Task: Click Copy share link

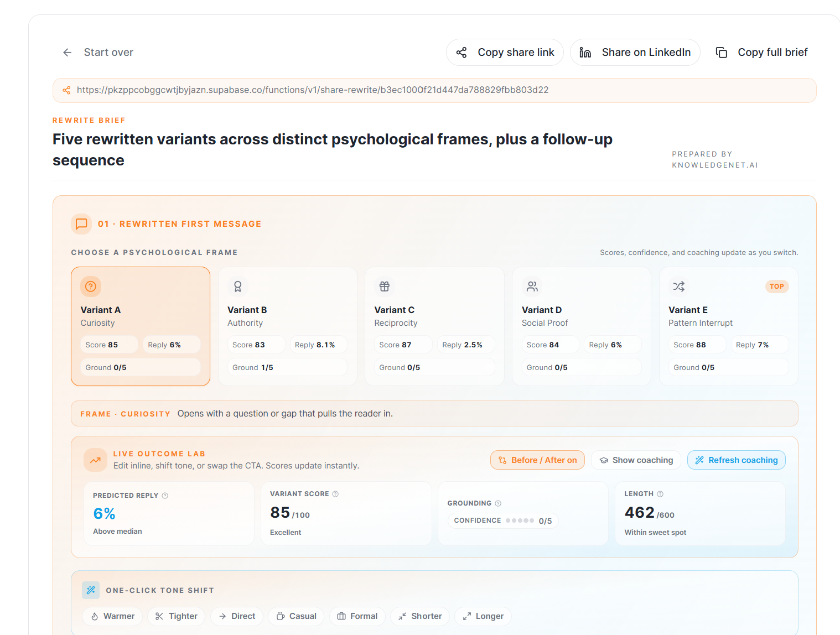Action: click(x=505, y=53)
